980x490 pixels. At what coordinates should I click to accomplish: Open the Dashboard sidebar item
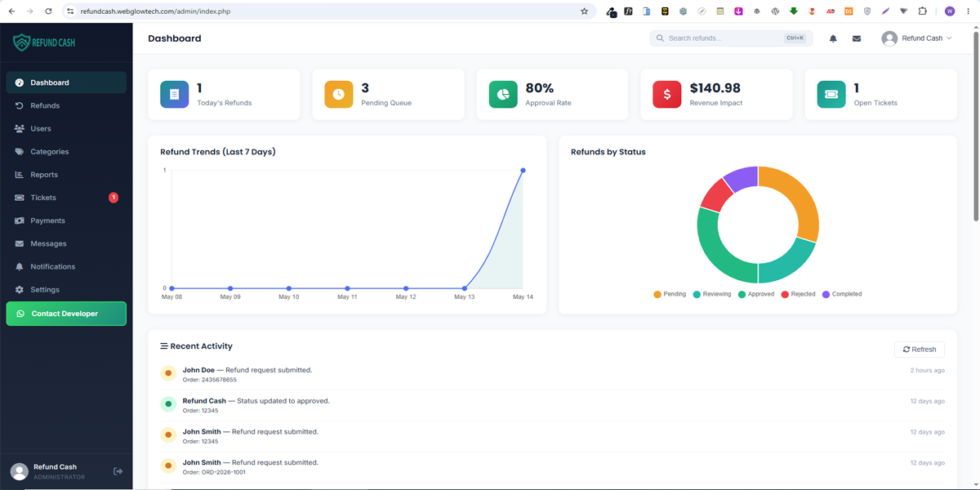[66, 82]
